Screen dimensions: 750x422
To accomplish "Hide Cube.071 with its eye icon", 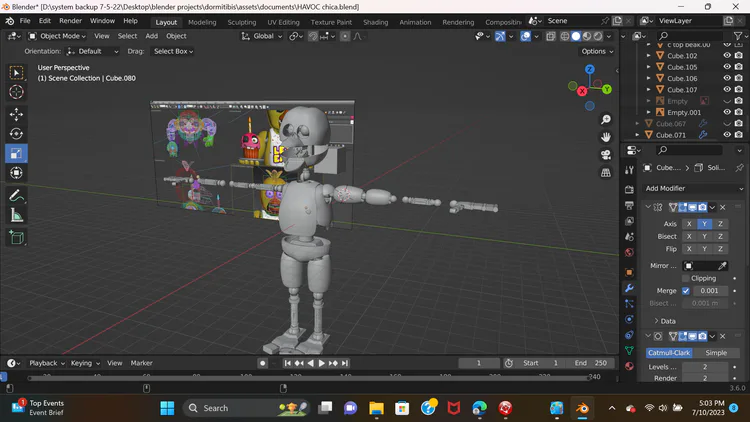I will (x=727, y=135).
